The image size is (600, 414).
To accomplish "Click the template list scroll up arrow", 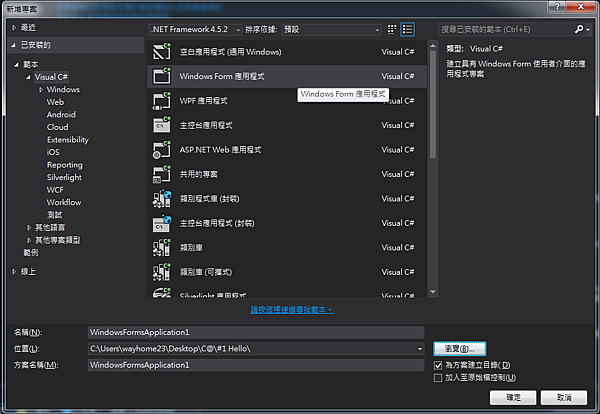I will click(x=433, y=46).
